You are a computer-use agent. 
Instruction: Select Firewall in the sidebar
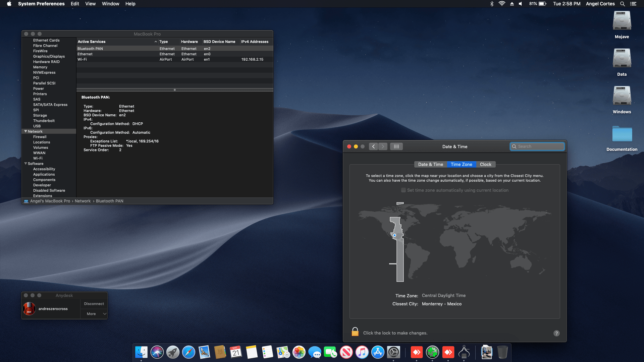point(40,137)
